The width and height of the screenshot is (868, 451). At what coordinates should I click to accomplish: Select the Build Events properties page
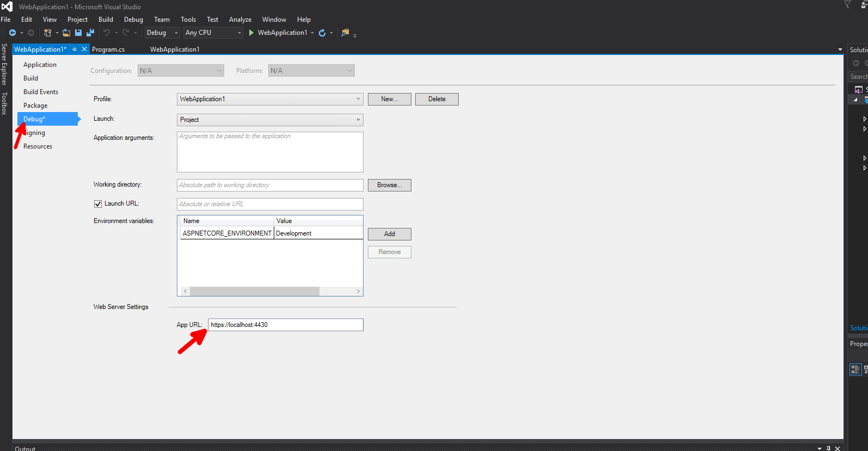[41, 92]
